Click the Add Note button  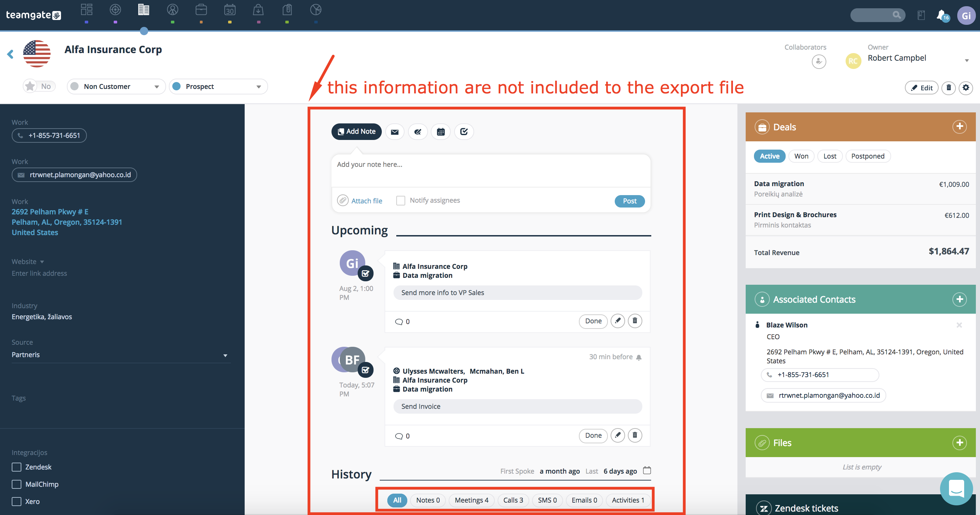click(x=356, y=131)
